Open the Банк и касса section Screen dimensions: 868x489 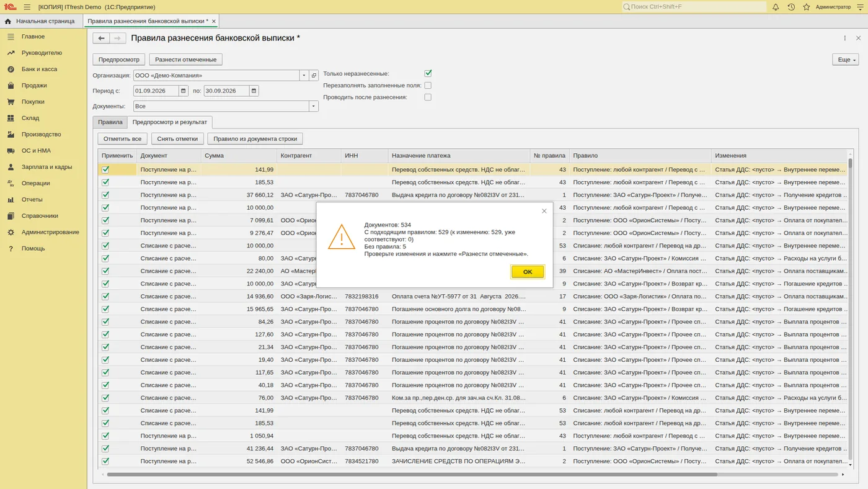[x=39, y=69]
